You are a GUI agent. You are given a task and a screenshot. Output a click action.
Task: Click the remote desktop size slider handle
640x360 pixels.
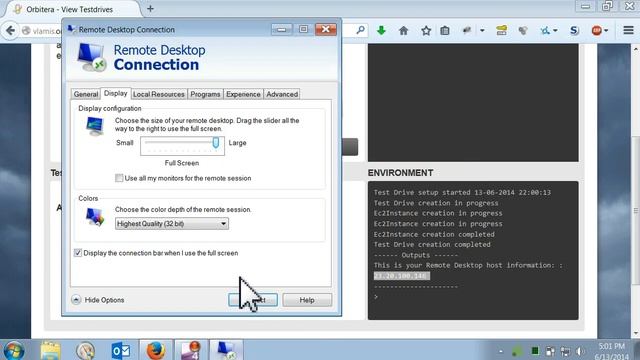point(216,143)
